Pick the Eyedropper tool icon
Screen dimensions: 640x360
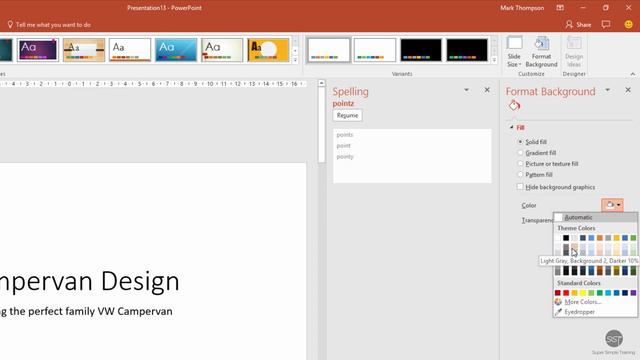tap(558, 312)
